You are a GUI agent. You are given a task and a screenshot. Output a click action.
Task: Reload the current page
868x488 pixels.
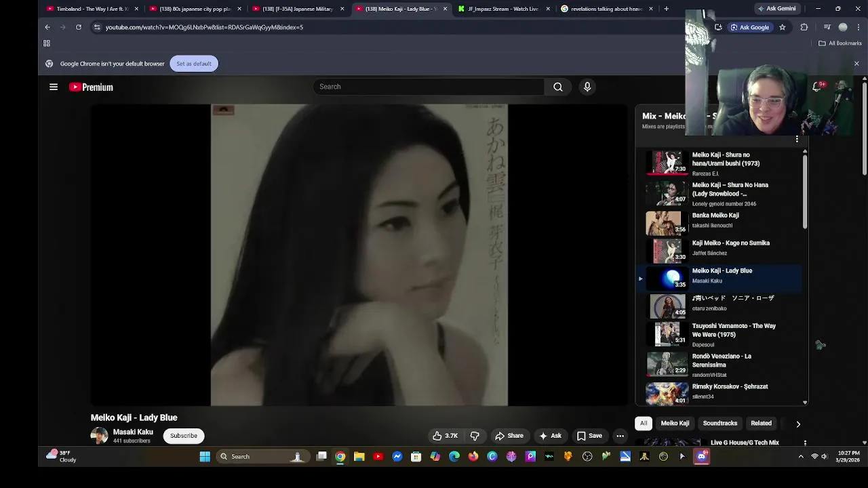point(79,27)
